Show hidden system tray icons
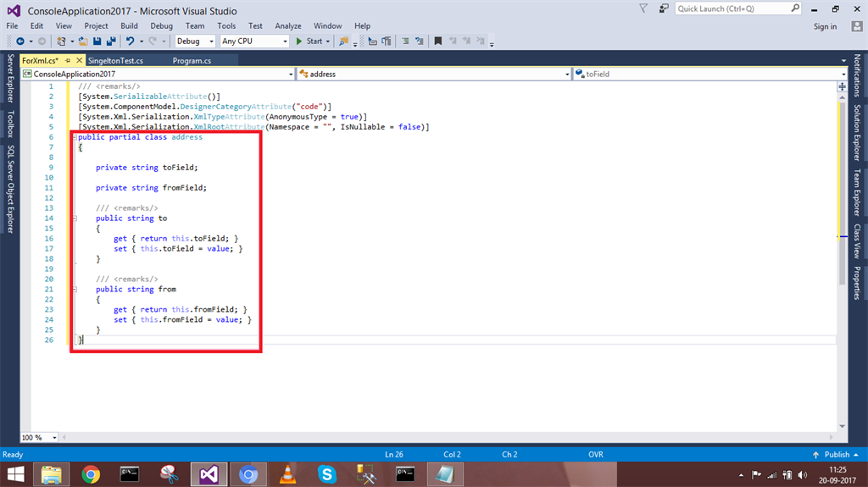This screenshot has width=868, height=487. coord(741,475)
